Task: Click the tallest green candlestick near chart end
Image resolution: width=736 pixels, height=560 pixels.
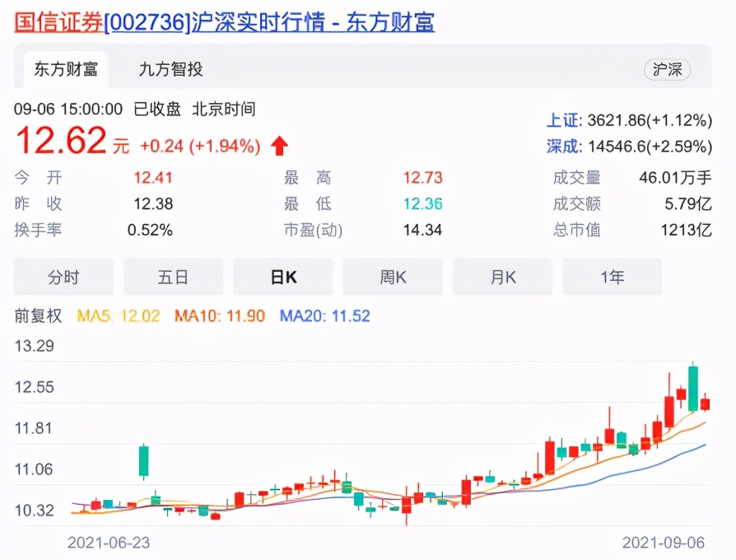Action: (x=693, y=387)
